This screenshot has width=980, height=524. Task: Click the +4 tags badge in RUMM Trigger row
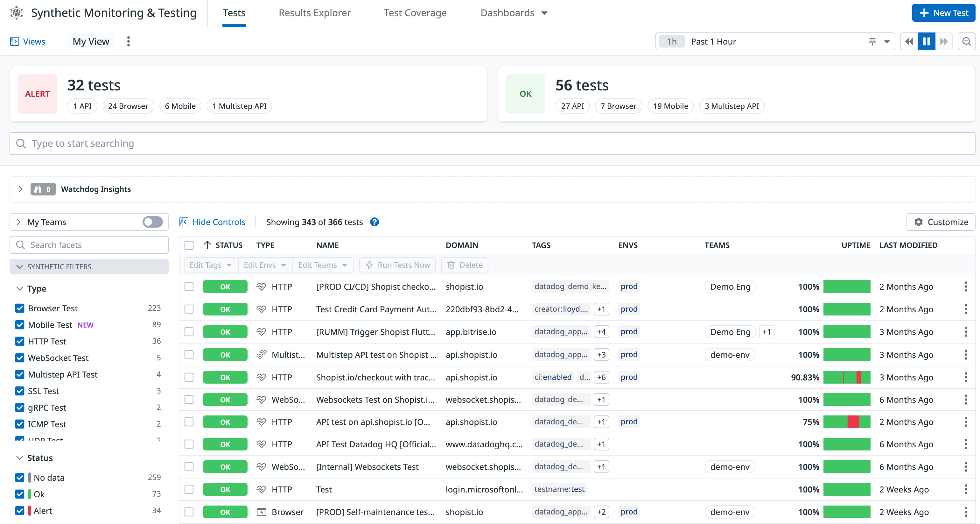(x=601, y=331)
